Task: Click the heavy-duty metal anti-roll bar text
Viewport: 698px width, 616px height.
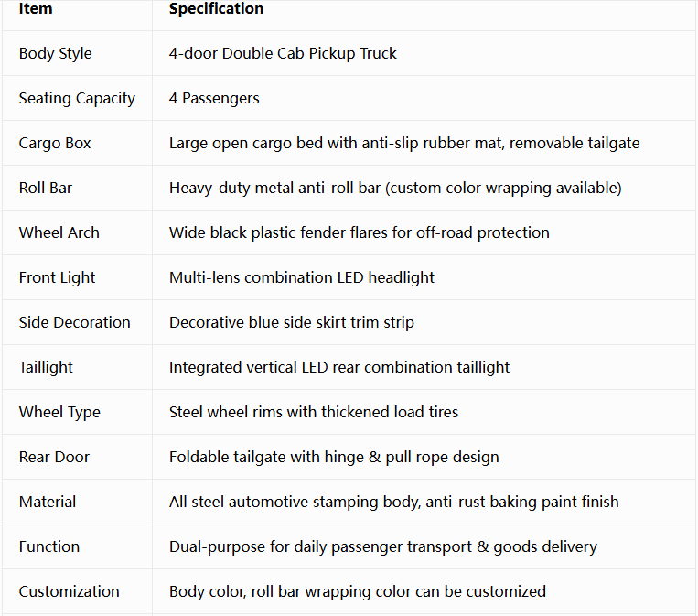Action: [395, 188]
